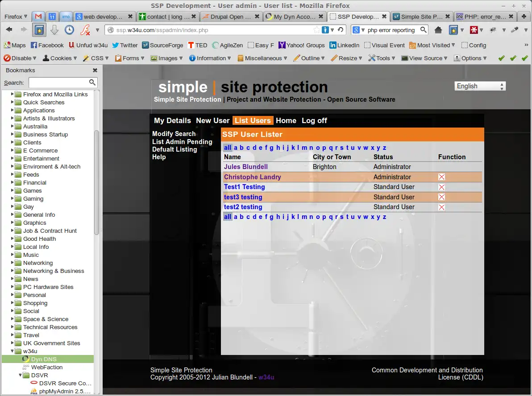Open My Details in site navigation
Screen dimensions: 532x396
(172, 120)
